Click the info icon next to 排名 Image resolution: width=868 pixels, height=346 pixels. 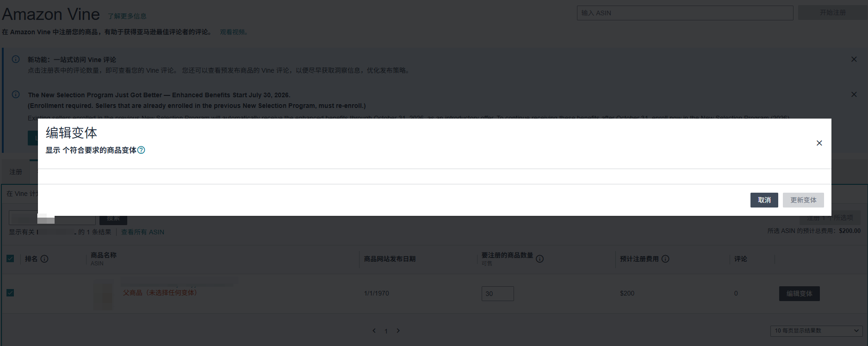click(44, 259)
